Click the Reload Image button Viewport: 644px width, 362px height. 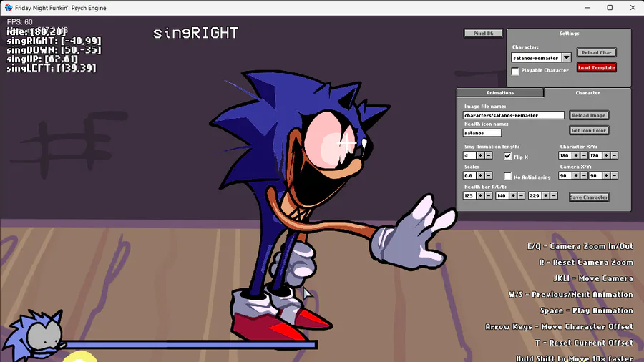tap(589, 115)
